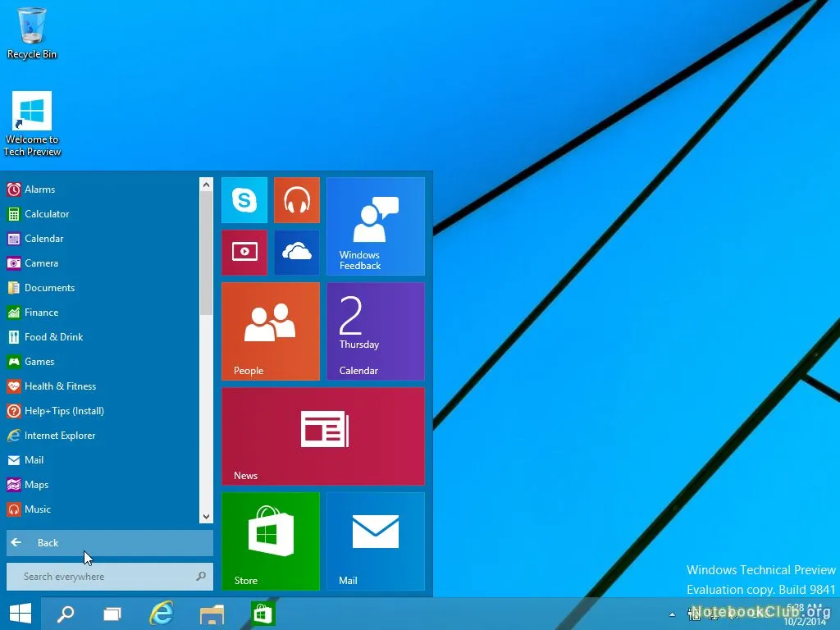The image size is (840, 630).
Task: Launch Internet Explorer from app list
Action: tap(102, 436)
